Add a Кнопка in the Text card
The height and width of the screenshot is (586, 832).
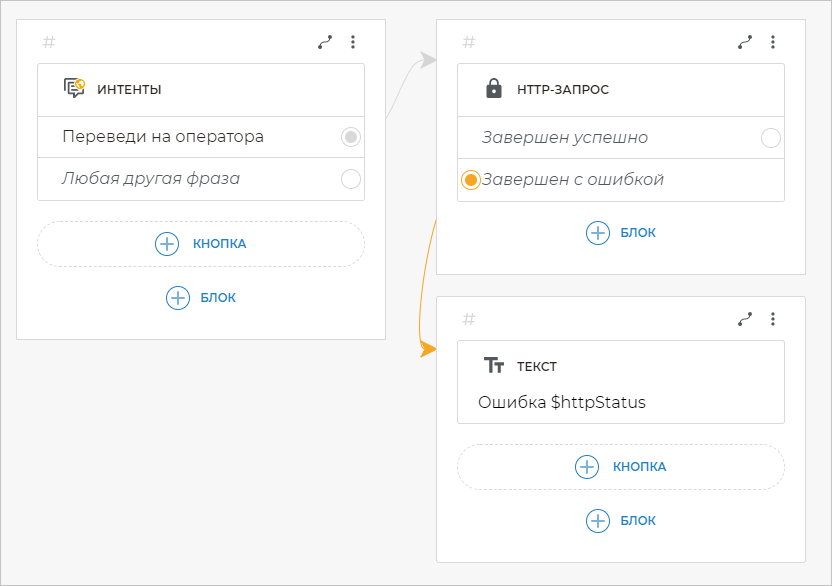pos(621,466)
